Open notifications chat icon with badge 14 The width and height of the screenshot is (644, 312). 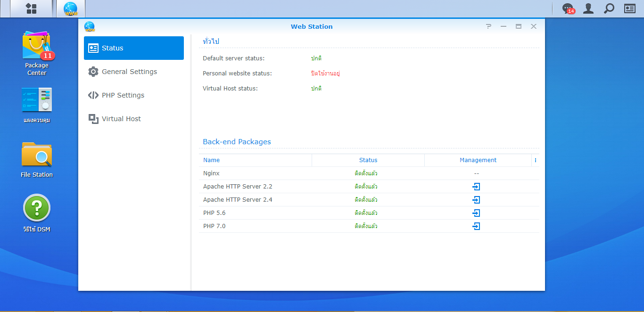click(568, 8)
